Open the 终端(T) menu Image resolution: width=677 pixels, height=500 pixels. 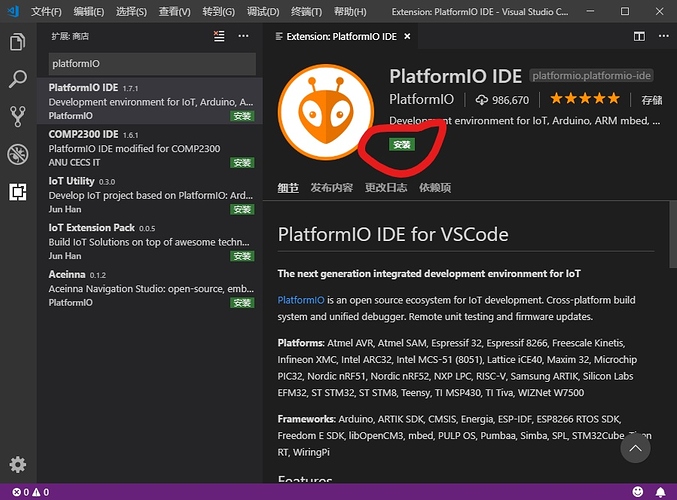click(307, 12)
